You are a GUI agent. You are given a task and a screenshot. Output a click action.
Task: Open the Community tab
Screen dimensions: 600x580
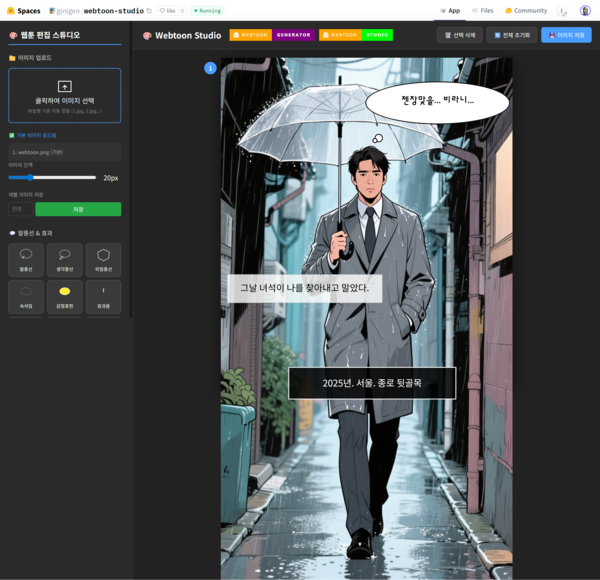[526, 11]
